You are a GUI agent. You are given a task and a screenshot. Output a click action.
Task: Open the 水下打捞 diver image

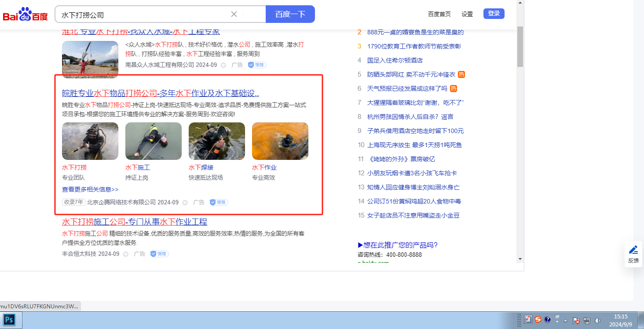coord(90,141)
